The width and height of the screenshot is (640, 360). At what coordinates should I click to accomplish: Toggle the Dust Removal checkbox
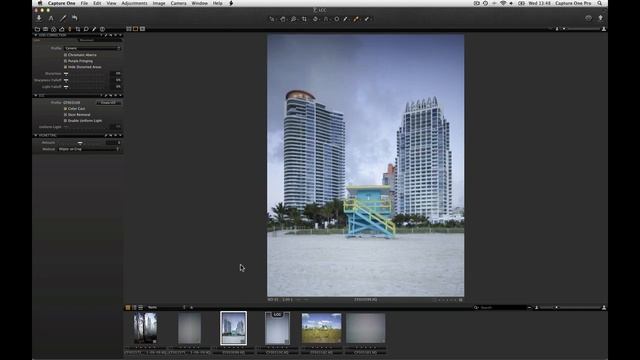coord(65,115)
